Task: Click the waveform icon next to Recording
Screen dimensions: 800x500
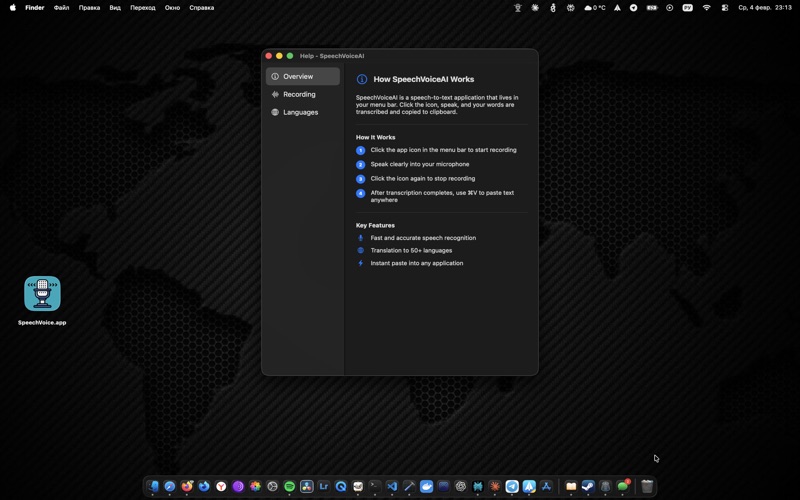Action: 275,94
